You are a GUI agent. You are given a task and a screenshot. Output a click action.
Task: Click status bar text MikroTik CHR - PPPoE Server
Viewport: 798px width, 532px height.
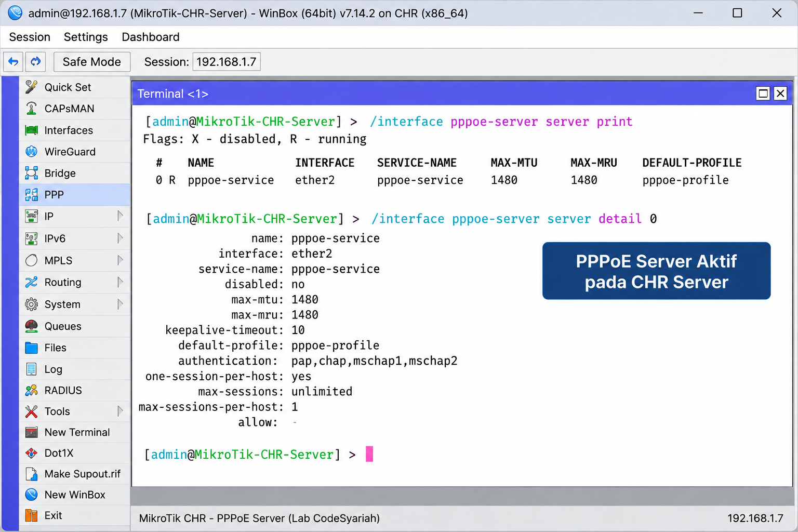click(259, 518)
